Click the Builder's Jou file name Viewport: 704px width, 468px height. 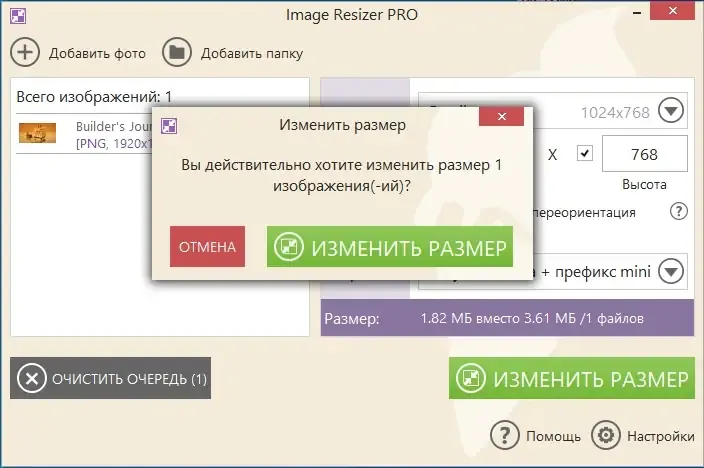coord(114,127)
